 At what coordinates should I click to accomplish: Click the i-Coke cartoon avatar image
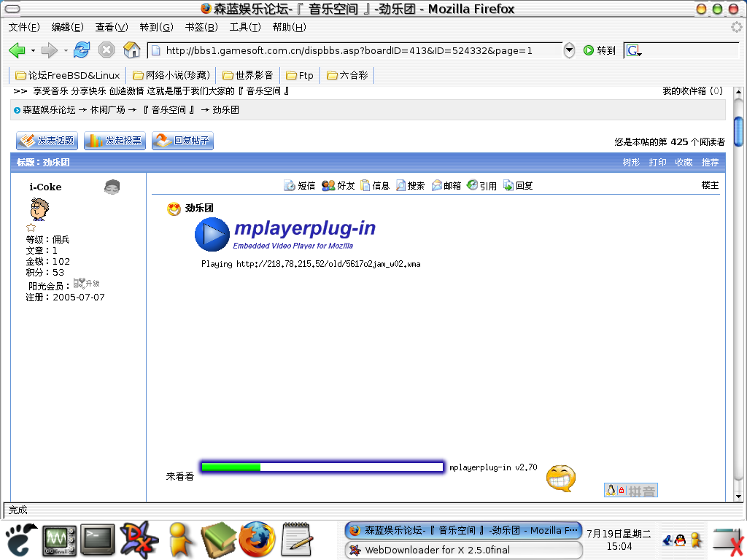39,209
